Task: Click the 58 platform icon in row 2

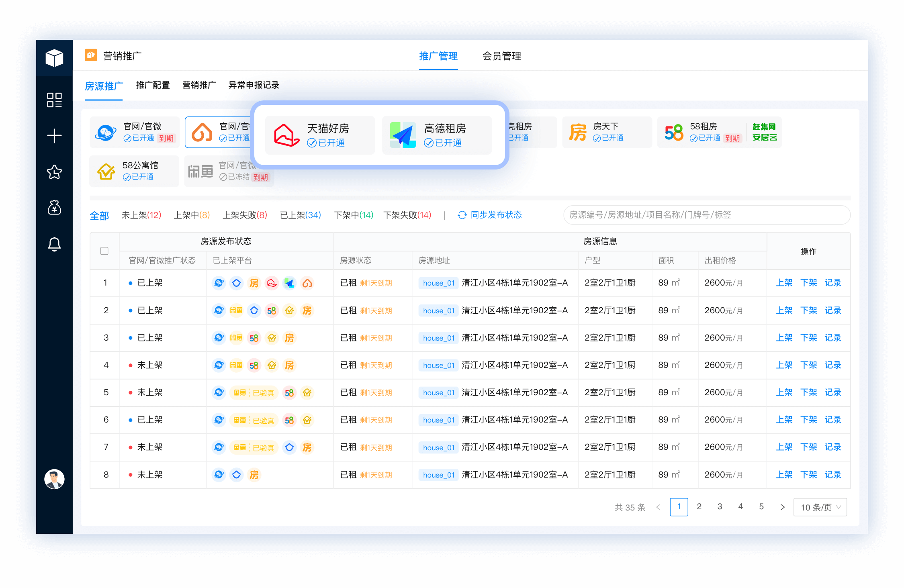Action: coord(272,310)
